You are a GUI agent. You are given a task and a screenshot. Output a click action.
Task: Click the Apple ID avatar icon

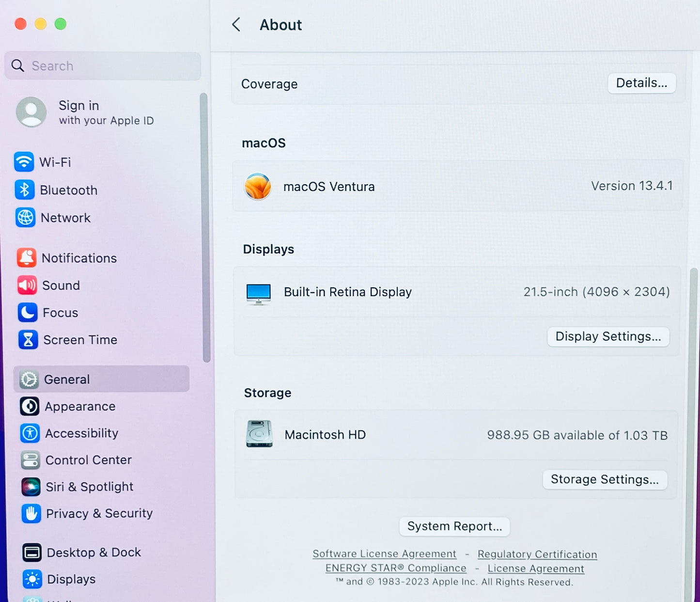31,112
